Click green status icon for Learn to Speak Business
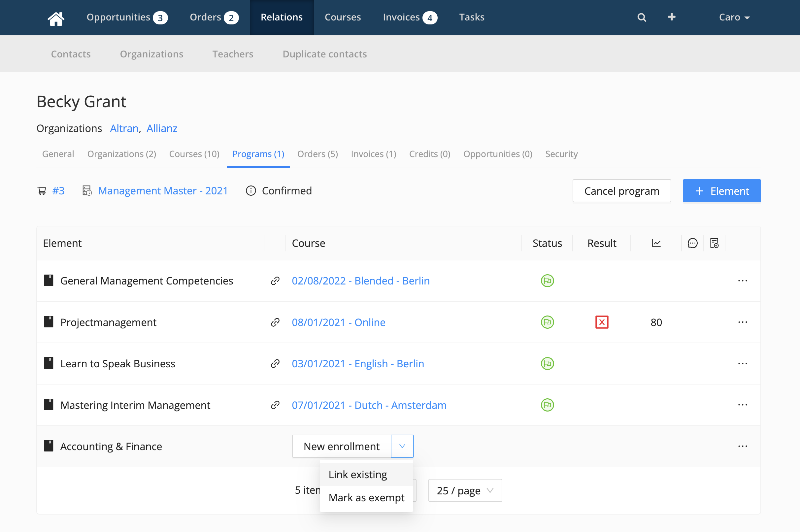 (x=547, y=363)
